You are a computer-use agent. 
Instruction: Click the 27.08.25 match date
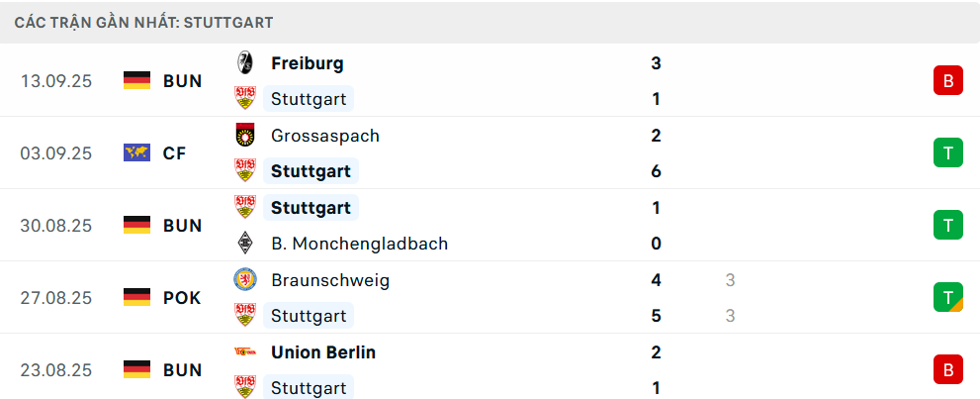point(55,298)
